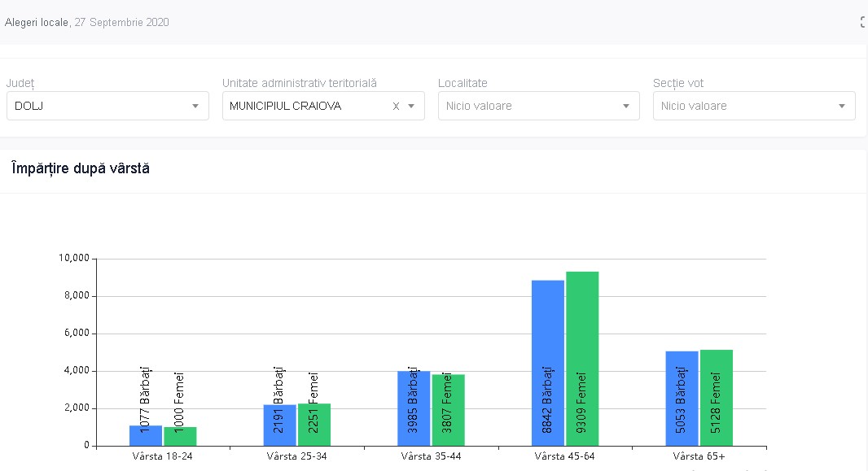This screenshot has height=471, width=868.
Task: Click the Împărțire după vârstă heading
Action: pyautogui.click(x=80, y=168)
